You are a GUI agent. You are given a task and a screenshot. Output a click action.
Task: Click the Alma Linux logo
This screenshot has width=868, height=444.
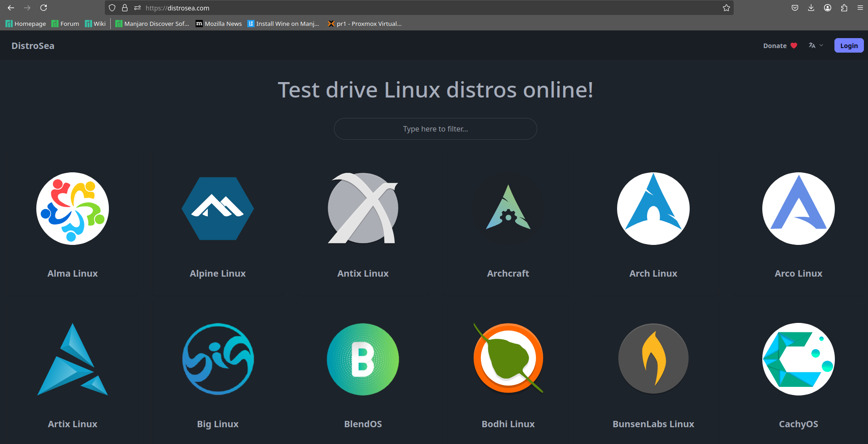[x=73, y=209]
